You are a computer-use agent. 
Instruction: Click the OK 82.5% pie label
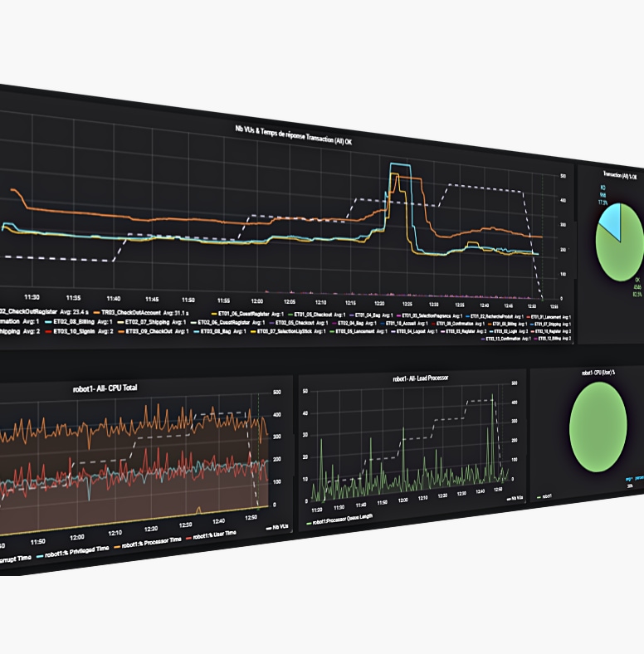tap(637, 287)
